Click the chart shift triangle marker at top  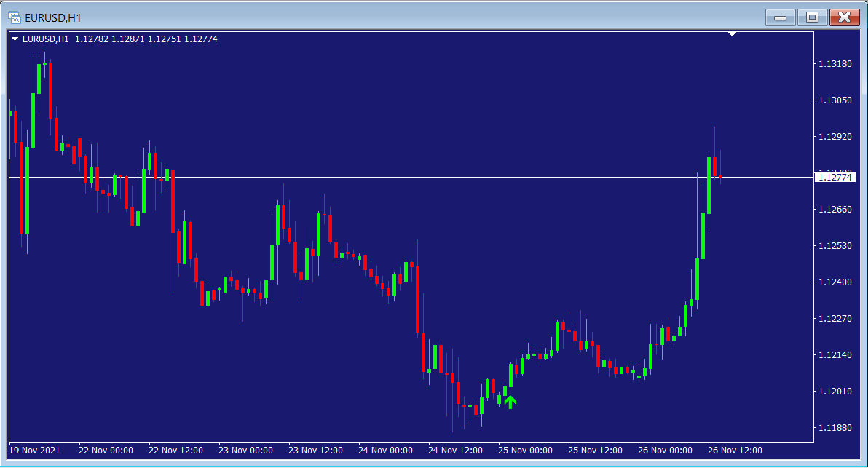tap(733, 34)
